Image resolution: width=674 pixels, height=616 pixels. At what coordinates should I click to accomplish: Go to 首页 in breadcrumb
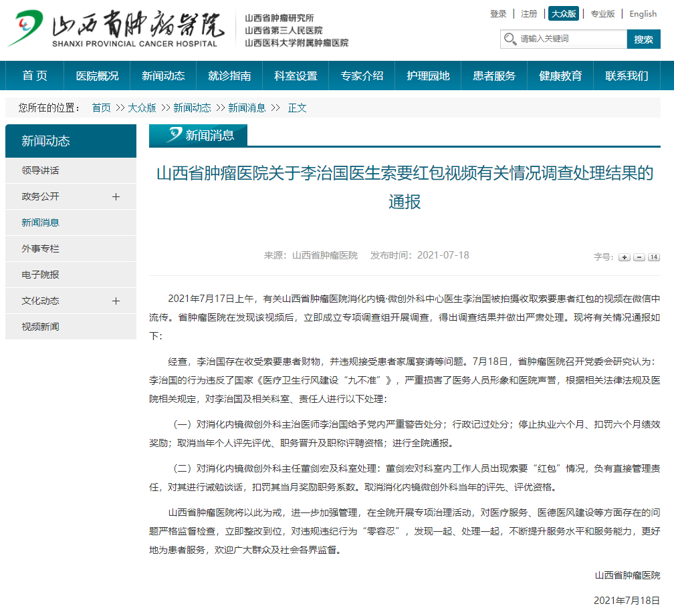tap(102, 108)
